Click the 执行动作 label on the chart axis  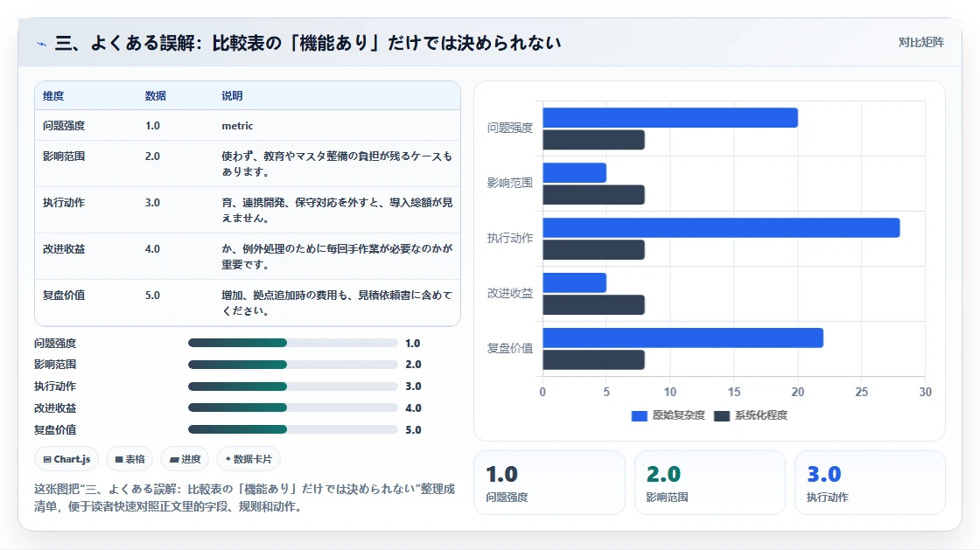coord(510,238)
